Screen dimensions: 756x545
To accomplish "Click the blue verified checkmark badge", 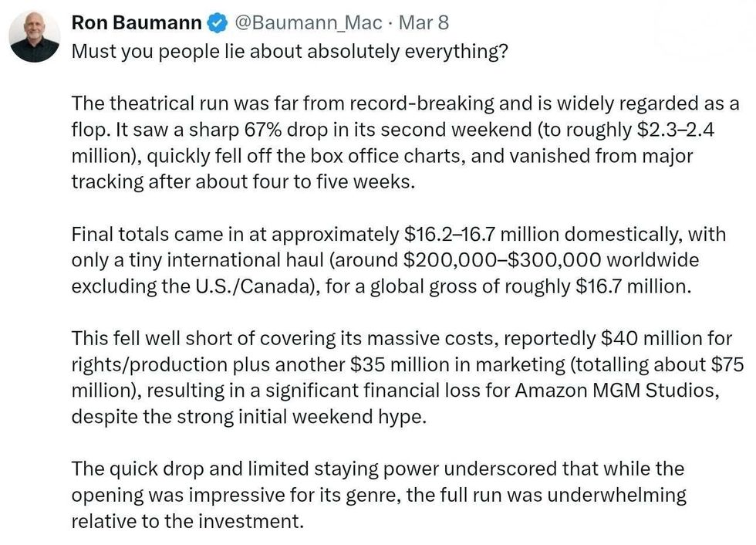I will coord(217,23).
